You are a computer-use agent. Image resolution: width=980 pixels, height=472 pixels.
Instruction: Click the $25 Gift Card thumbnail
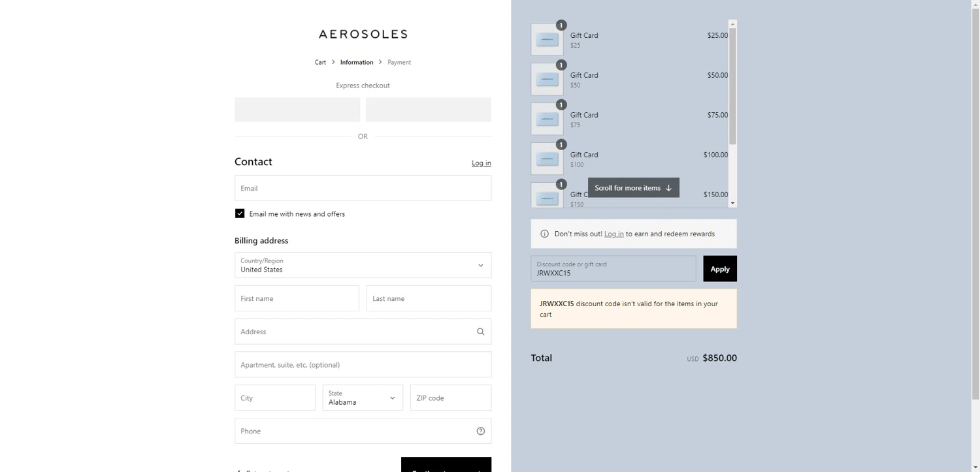(547, 40)
